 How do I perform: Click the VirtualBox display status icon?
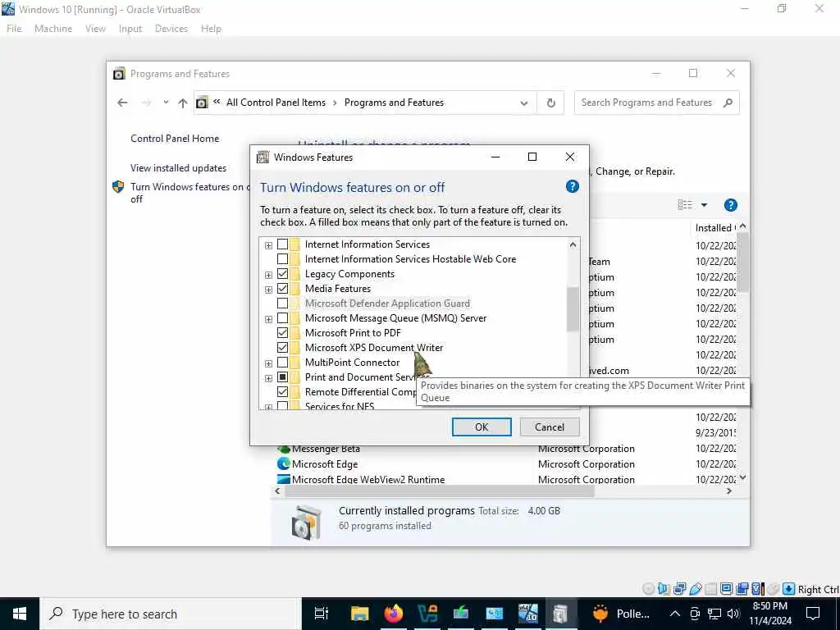click(x=727, y=589)
